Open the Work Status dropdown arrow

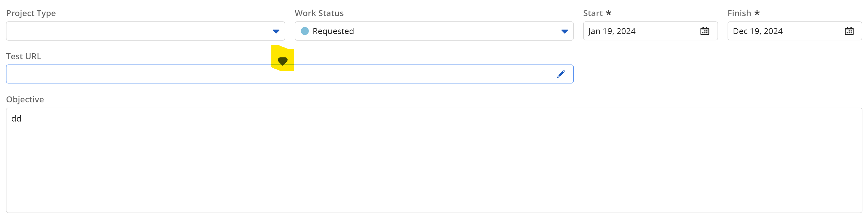[565, 31]
